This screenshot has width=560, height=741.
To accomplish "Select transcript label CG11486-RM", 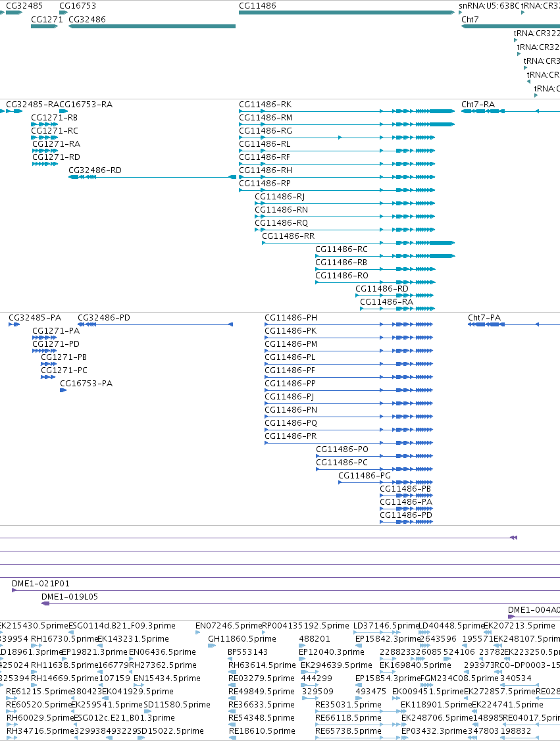I will click(x=266, y=118).
